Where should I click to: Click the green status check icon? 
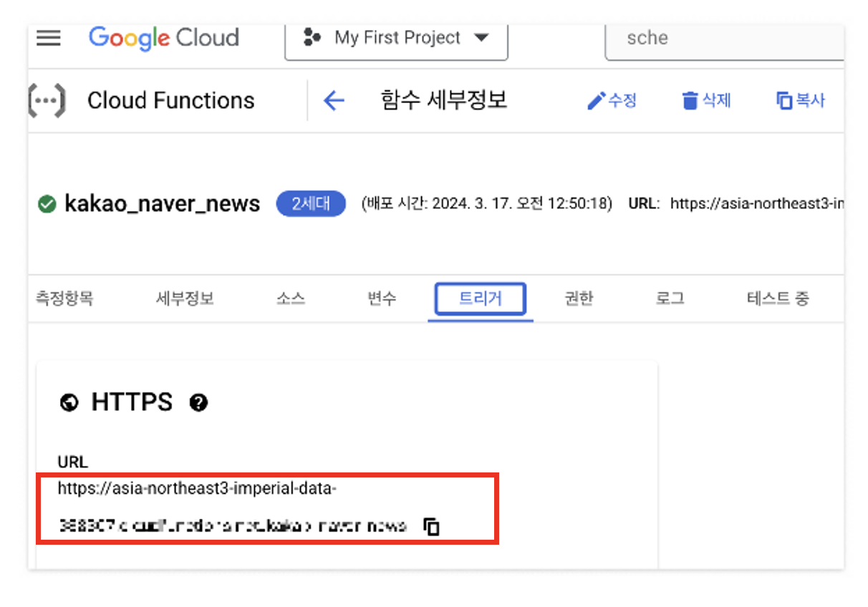(x=47, y=204)
